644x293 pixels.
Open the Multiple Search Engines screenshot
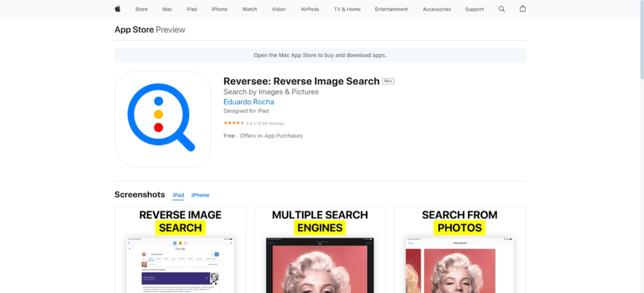[319, 250]
